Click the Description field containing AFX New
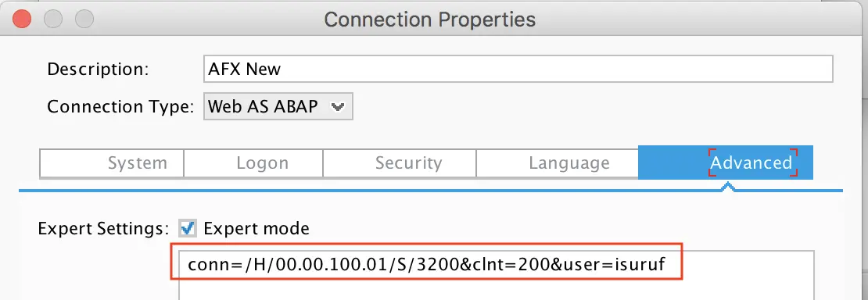 [x=518, y=70]
